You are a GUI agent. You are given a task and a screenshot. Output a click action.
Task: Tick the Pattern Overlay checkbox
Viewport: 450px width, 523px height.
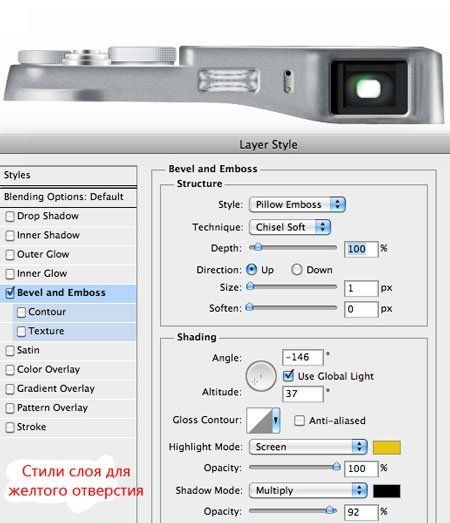coord(10,408)
